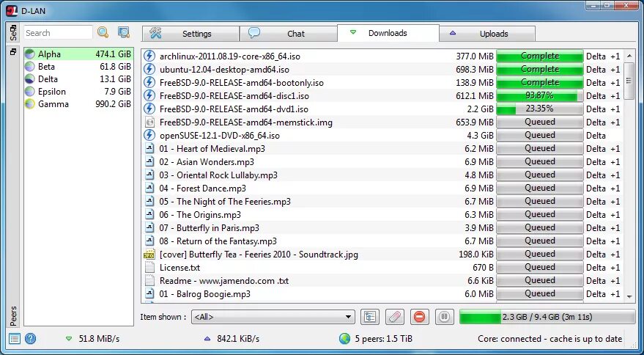The image size is (644, 355).
Task: Click the FreeBSD memstick img file icon
Action: pos(149,122)
